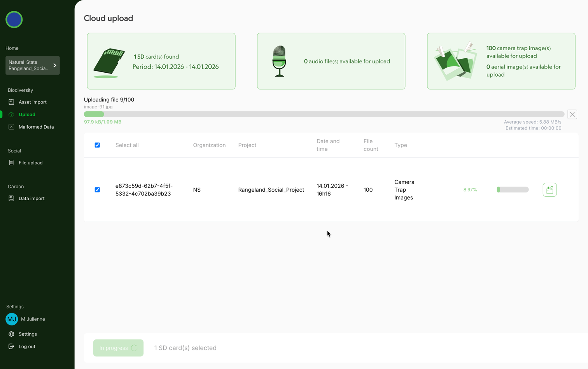Go to Malformed Data page

[x=36, y=127]
